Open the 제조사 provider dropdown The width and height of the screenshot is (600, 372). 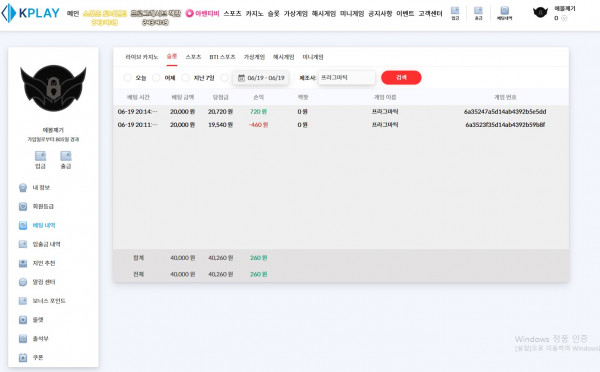(347, 78)
